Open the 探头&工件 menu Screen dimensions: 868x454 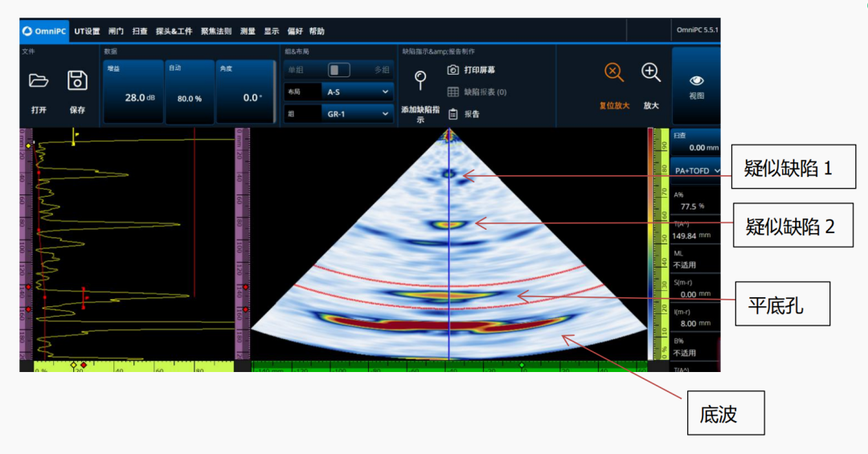point(174,31)
